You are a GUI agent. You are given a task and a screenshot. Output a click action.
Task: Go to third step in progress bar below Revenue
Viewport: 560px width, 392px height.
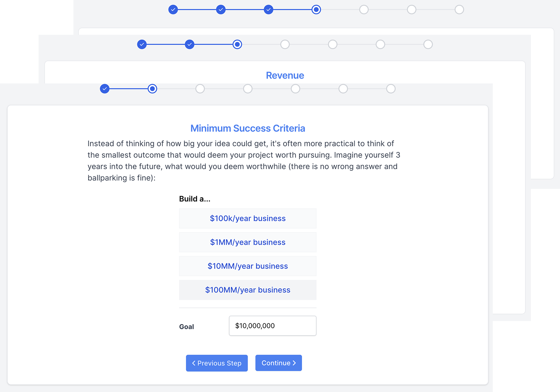pyautogui.click(x=200, y=89)
